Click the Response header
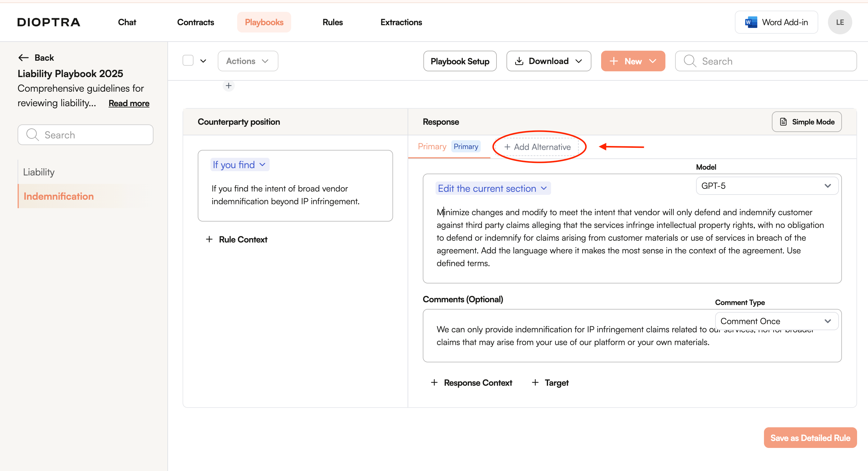 (x=441, y=122)
